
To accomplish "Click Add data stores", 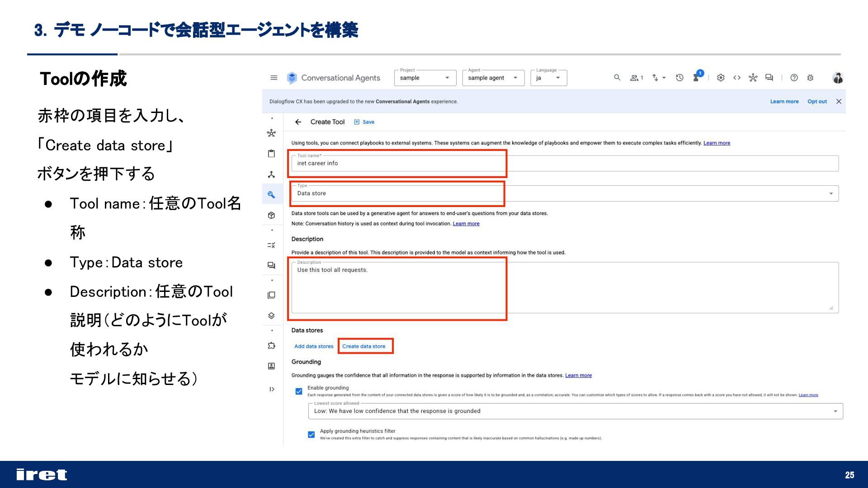I will (314, 347).
